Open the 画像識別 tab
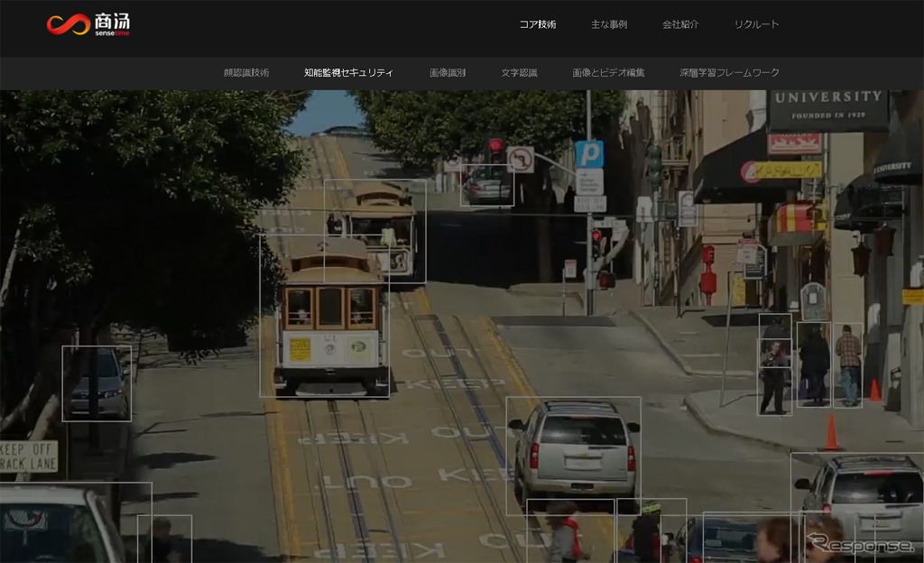This screenshot has width=924, height=563. [x=448, y=73]
